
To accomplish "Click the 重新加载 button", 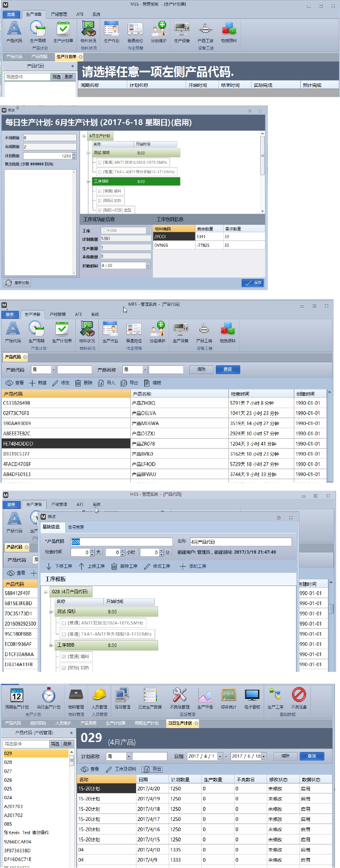I will coord(17,283).
